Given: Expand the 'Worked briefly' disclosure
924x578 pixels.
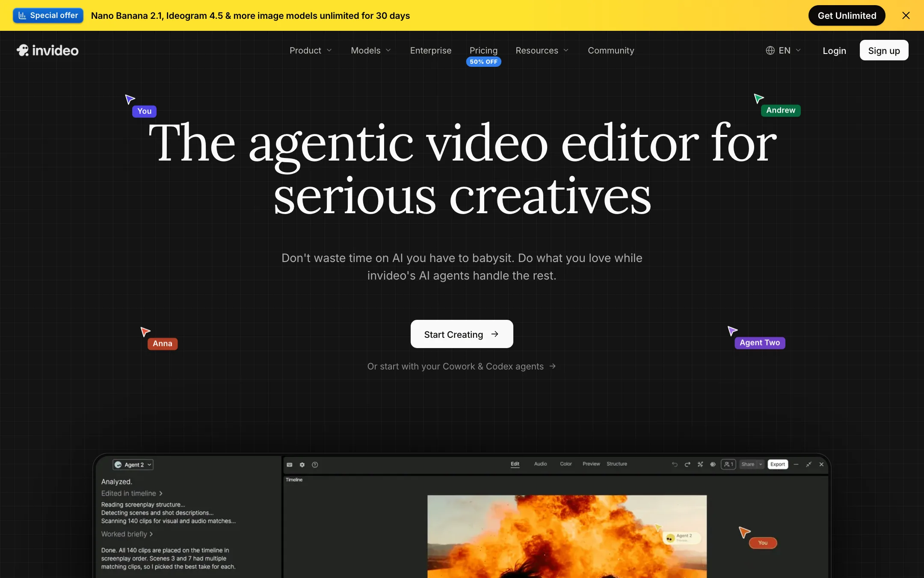Looking at the screenshot, I should click(127, 534).
